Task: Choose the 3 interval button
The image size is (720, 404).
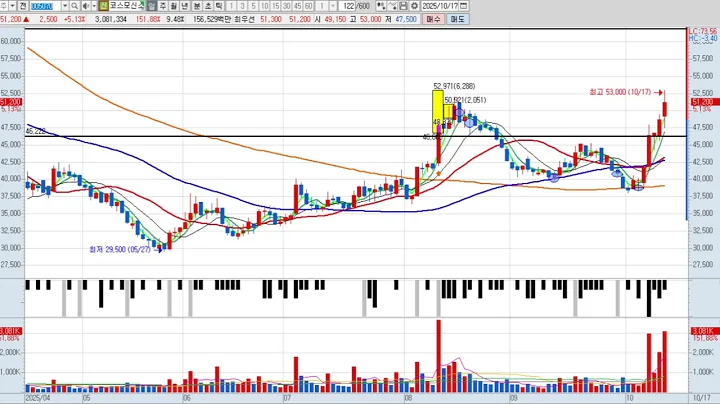Action: tap(242, 6)
